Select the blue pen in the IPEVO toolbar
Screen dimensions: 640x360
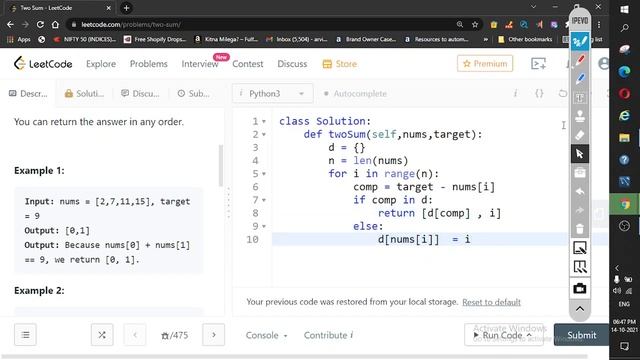pyautogui.click(x=580, y=78)
